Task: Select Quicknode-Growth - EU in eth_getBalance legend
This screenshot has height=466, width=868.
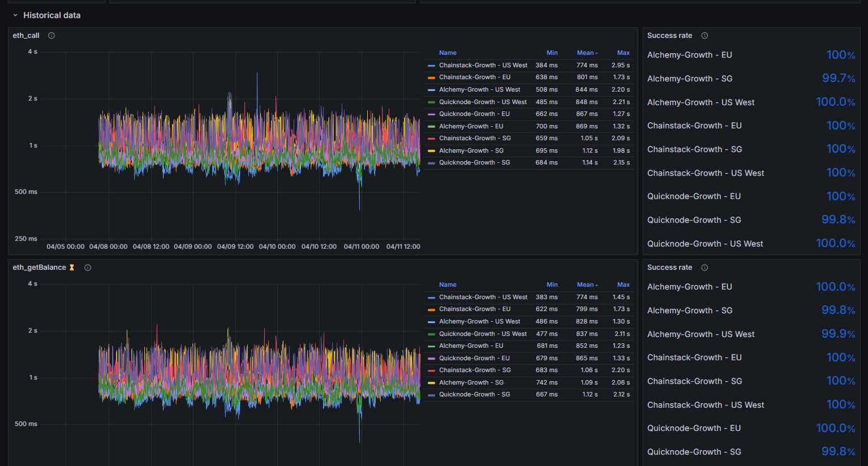Action: pos(474,358)
